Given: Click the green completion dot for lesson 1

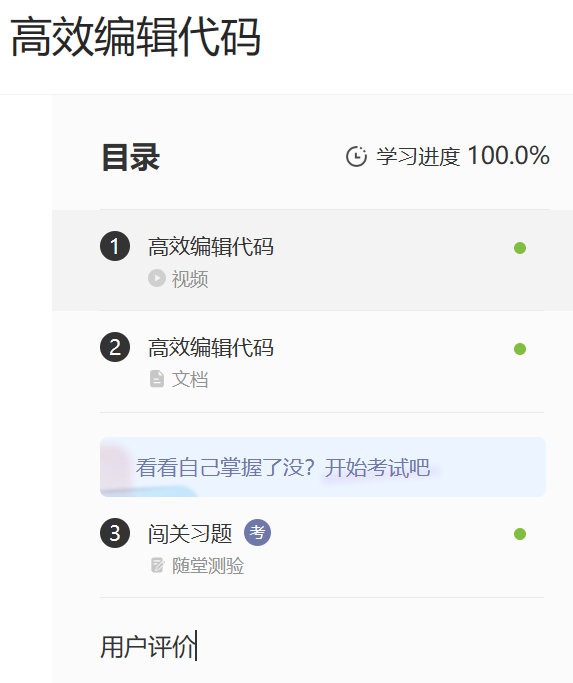Looking at the screenshot, I should point(520,248).
